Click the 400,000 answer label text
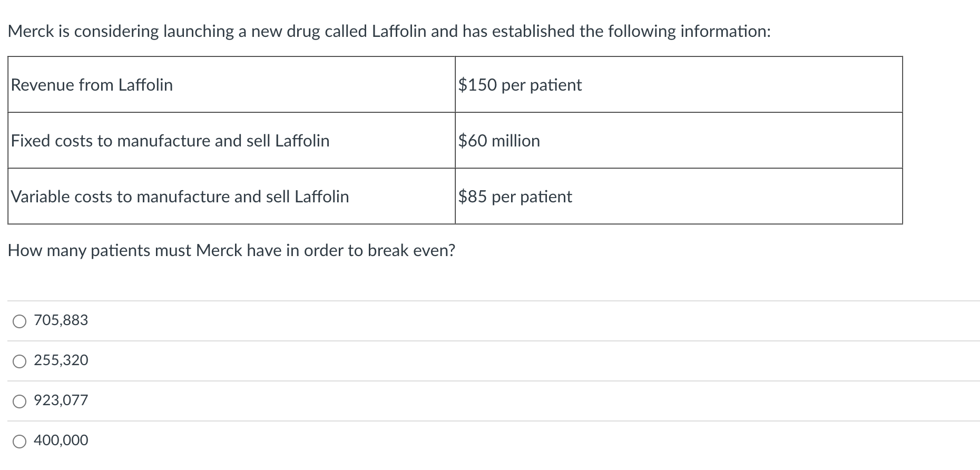 61,440
